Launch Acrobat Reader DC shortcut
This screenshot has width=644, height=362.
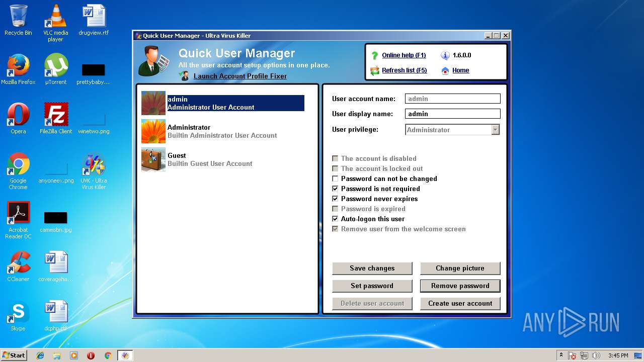[18, 220]
